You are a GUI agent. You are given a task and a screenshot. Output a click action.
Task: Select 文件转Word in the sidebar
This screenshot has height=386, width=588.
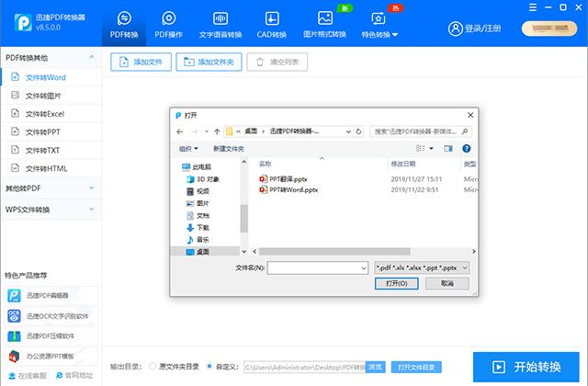coord(51,77)
